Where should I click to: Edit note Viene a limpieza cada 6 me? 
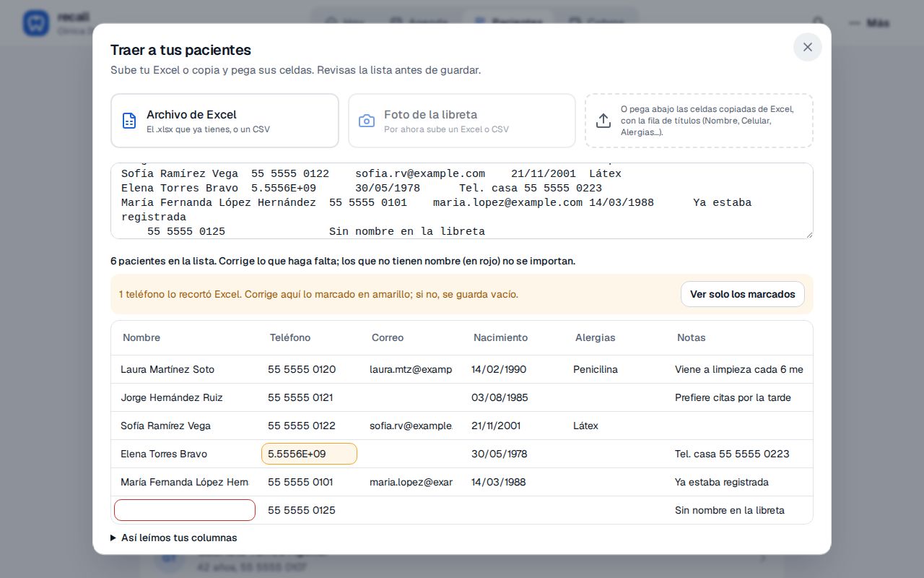pos(739,369)
